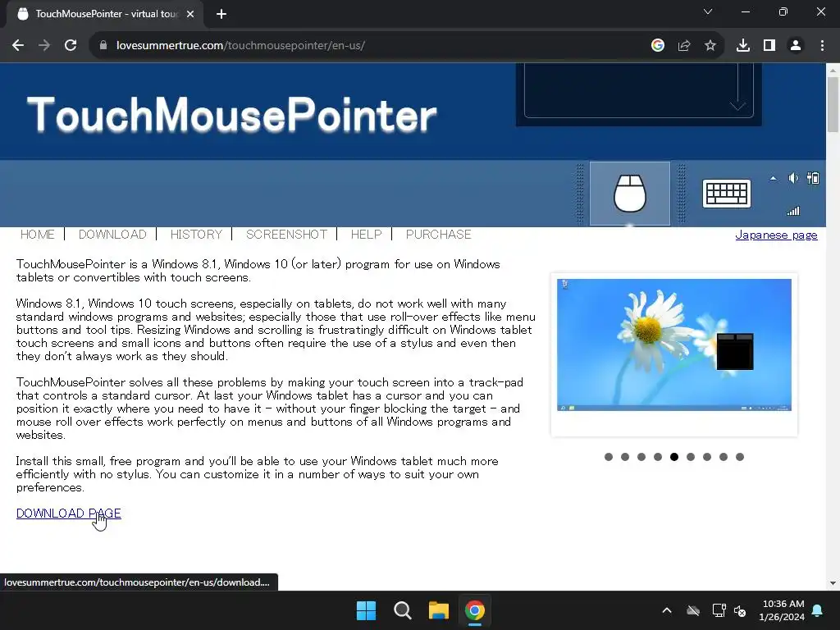Click the speaker icon in page banner
Image resolution: width=840 pixels, height=630 pixels.
(x=793, y=178)
